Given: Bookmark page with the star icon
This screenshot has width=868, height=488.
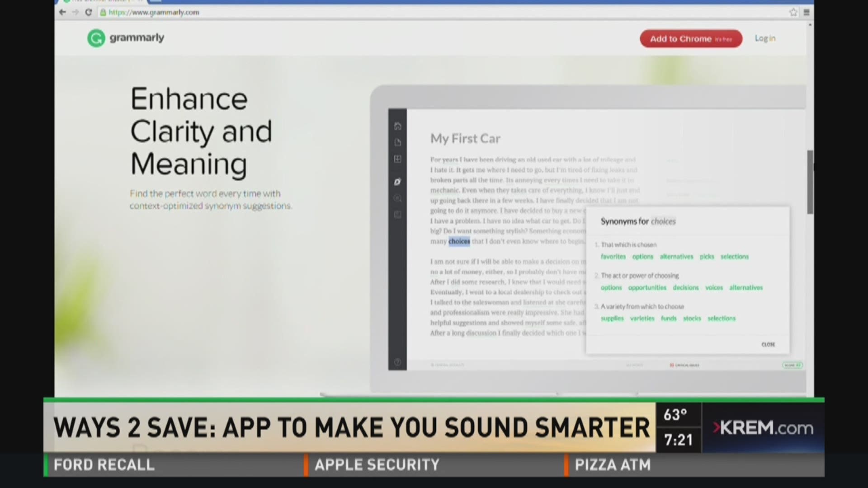Looking at the screenshot, I should [793, 12].
